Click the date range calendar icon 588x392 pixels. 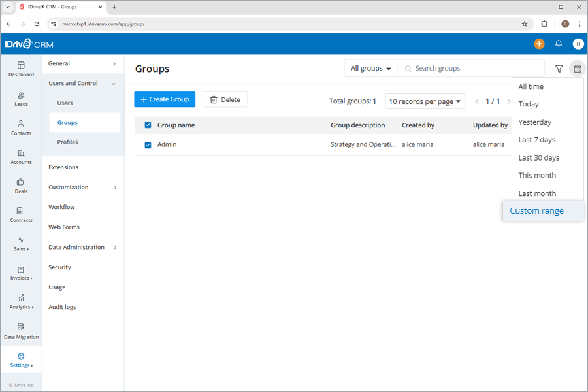tap(578, 68)
